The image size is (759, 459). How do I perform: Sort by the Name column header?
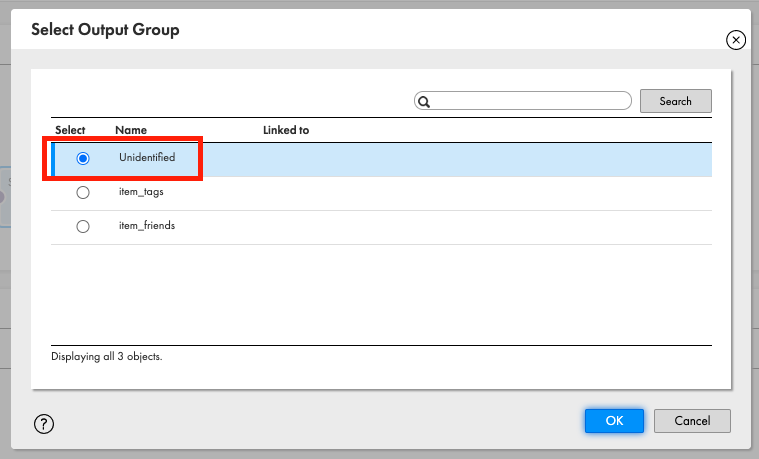pyautogui.click(x=131, y=130)
